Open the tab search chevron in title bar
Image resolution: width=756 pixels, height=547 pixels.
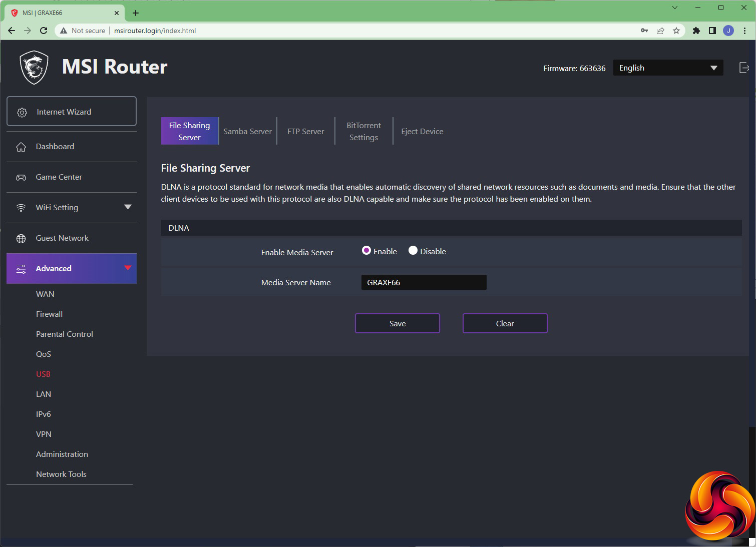[x=674, y=8]
